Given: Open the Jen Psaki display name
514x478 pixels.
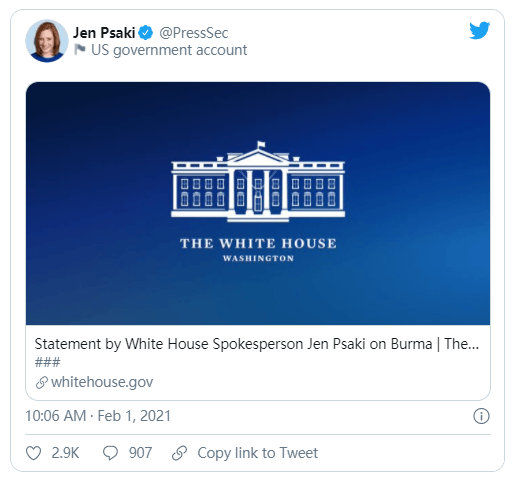Looking at the screenshot, I should pyautogui.click(x=104, y=33).
